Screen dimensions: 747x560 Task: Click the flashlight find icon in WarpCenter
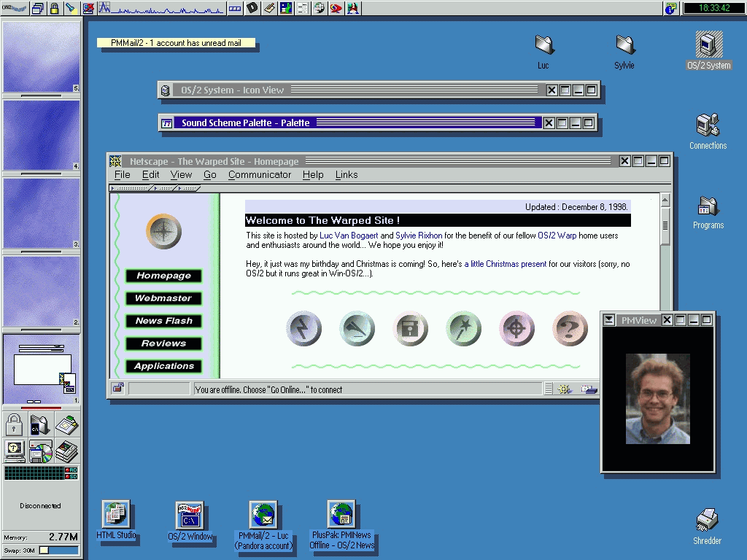(x=71, y=8)
